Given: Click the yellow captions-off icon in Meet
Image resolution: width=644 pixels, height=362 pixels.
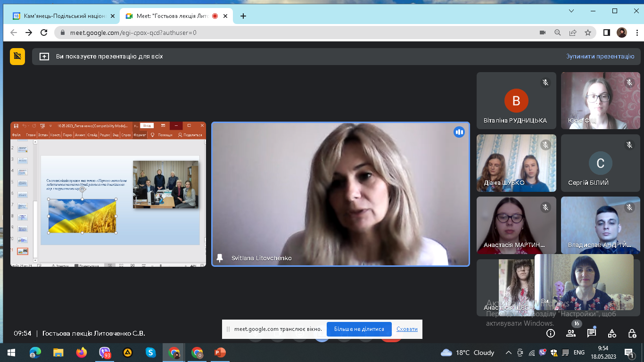Looking at the screenshot, I should click(17, 56).
